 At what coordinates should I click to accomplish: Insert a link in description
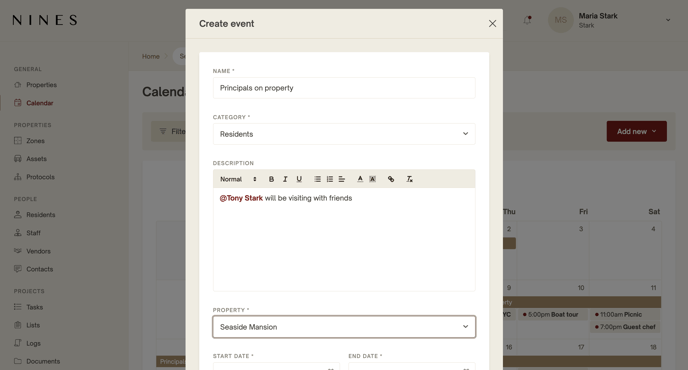click(x=391, y=179)
